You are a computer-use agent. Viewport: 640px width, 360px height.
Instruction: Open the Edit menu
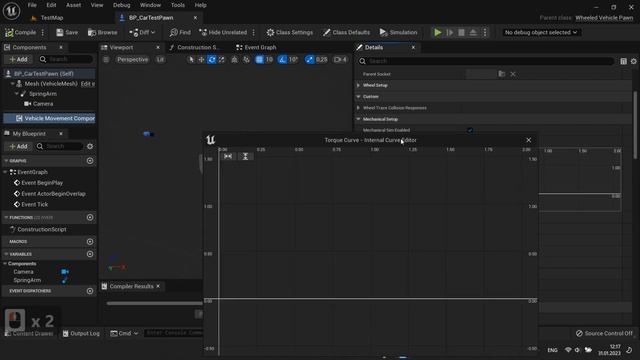51,5
